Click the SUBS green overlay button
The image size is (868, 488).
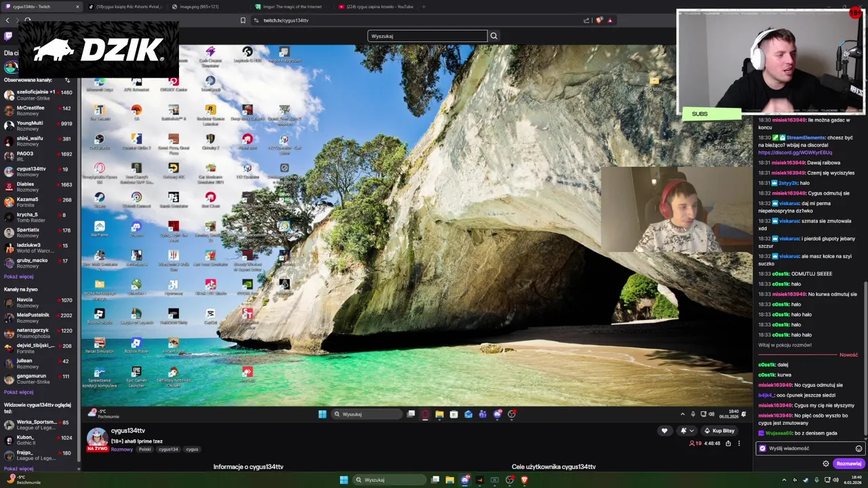click(712, 114)
